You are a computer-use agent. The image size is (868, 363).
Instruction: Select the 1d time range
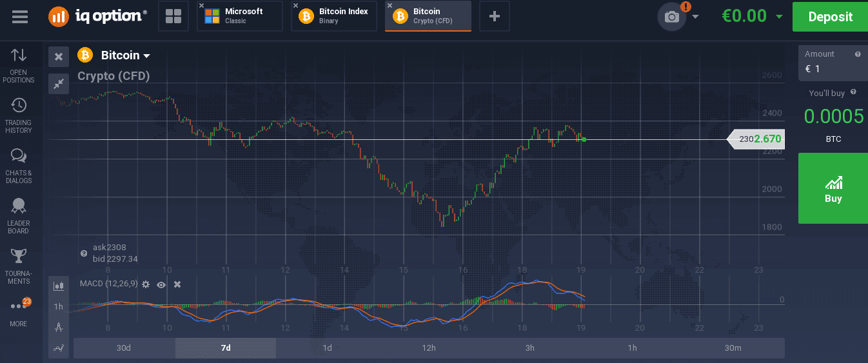tap(328, 348)
